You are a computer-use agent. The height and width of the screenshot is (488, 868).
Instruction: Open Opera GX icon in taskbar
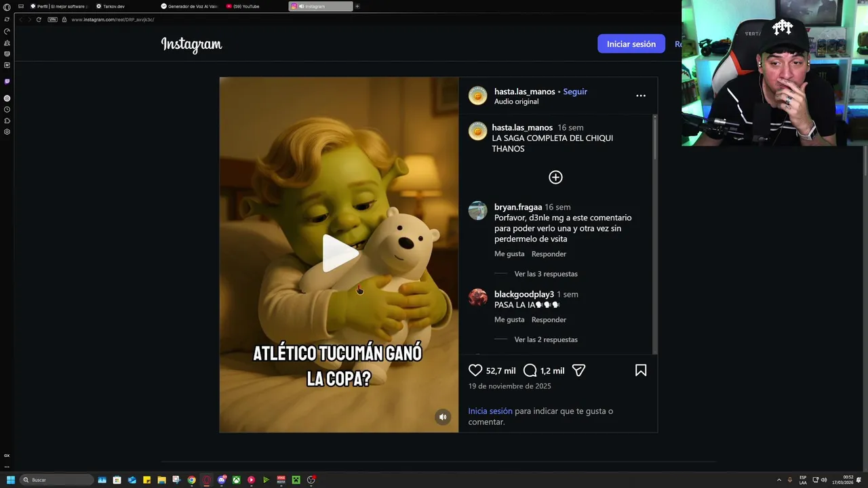(207, 480)
